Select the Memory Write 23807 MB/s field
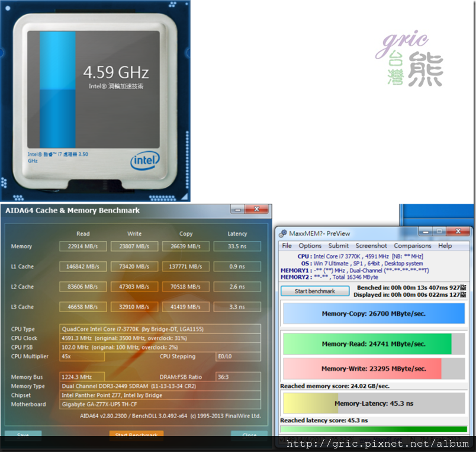This screenshot has height=452, width=476. [x=134, y=246]
